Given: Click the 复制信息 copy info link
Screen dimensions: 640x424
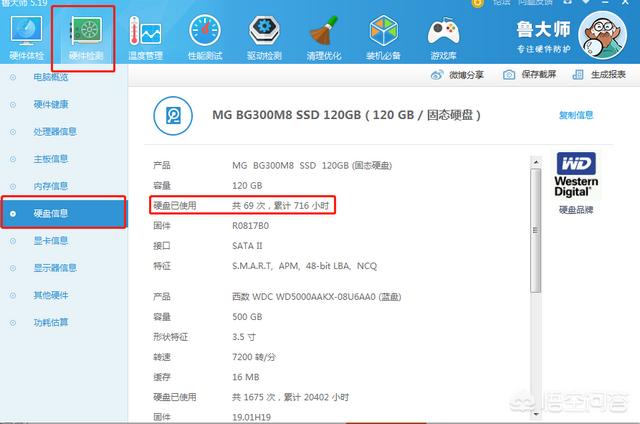Looking at the screenshot, I should click(x=576, y=115).
